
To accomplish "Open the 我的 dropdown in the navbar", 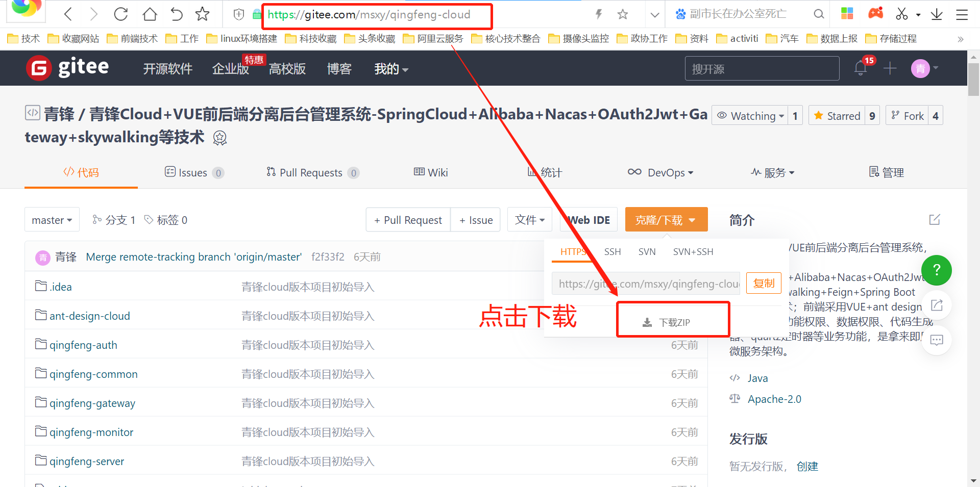I will 391,69.
